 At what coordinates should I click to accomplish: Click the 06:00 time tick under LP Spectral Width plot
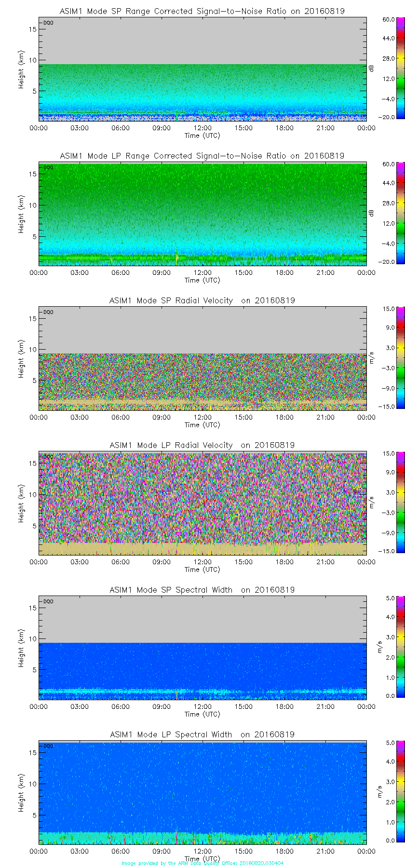click(x=121, y=851)
